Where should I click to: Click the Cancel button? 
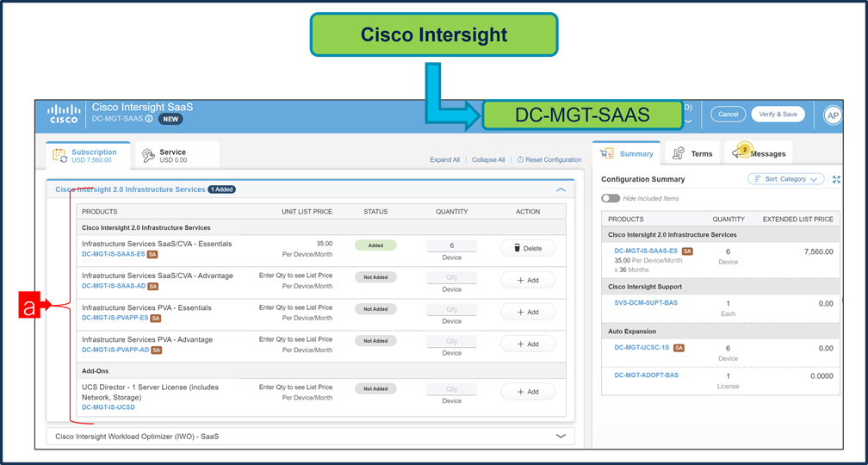pos(728,114)
